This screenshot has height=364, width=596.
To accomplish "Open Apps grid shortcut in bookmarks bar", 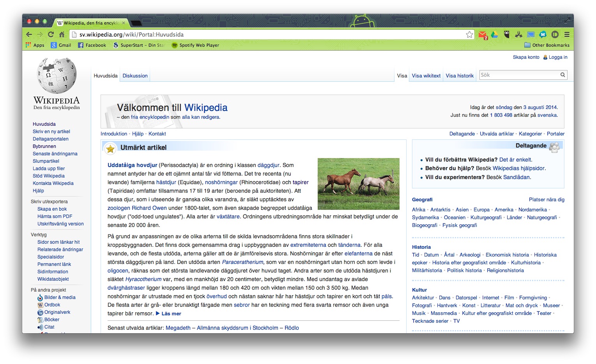I will point(35,45).
